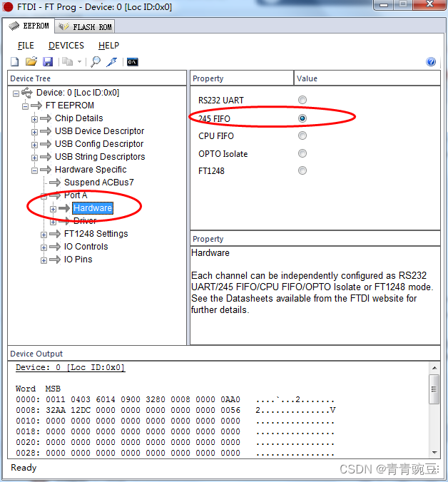Viewport: 448px width, 482px height.
Task: Click the blue help question mark icon
Action: (431, 62)
